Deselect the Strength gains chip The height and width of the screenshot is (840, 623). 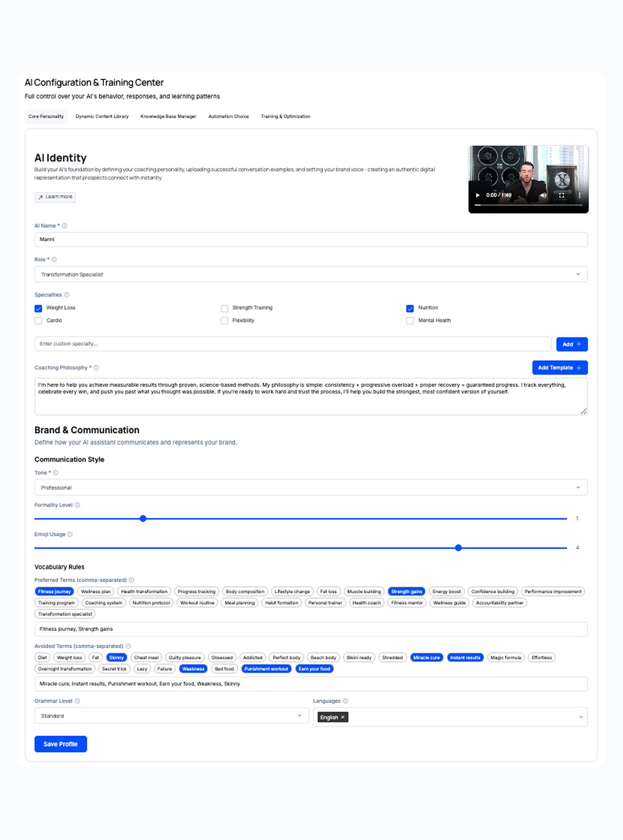pyautogui.click(x=407, y=592)
